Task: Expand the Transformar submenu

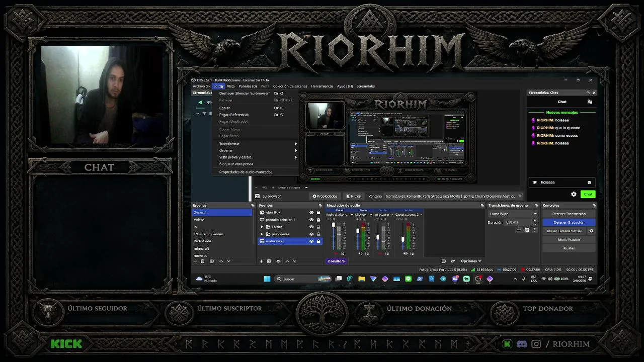Action: (x=256, y=144)
